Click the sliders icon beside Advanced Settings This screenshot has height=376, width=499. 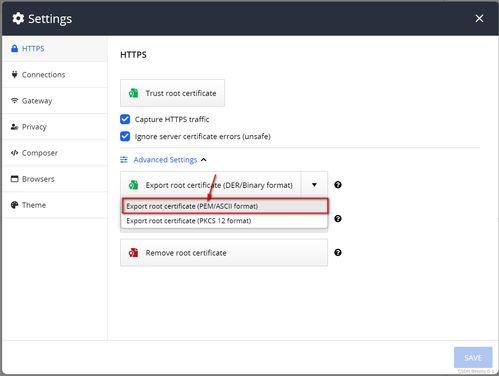coord(124,160)
